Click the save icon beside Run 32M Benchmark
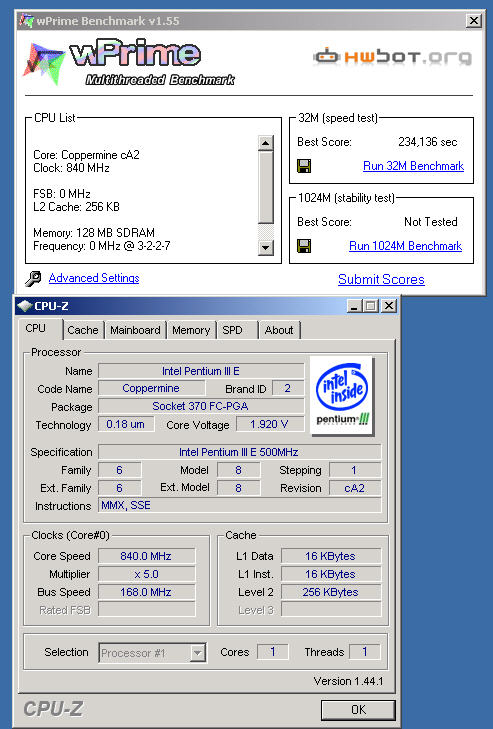The height and width of the screenshot is (729, 493). tap(304, 166)
